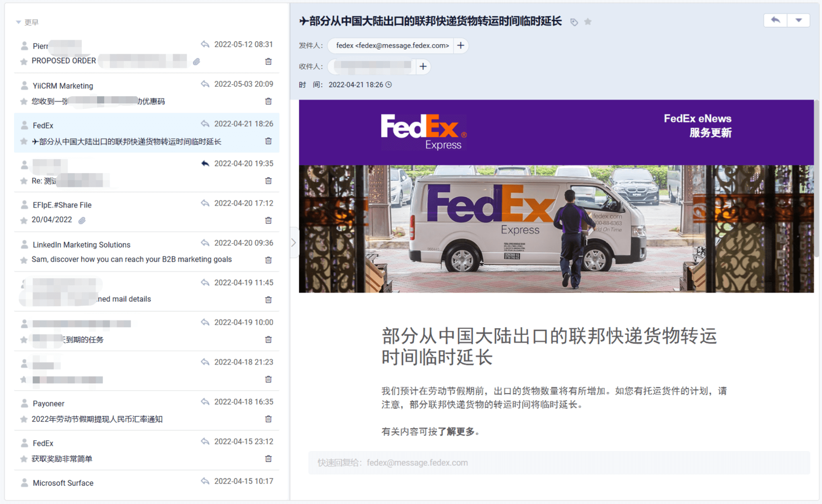Expand the reading pane with side chevron
The width and height of the screenshot is (822, 504).
point(294,243)
